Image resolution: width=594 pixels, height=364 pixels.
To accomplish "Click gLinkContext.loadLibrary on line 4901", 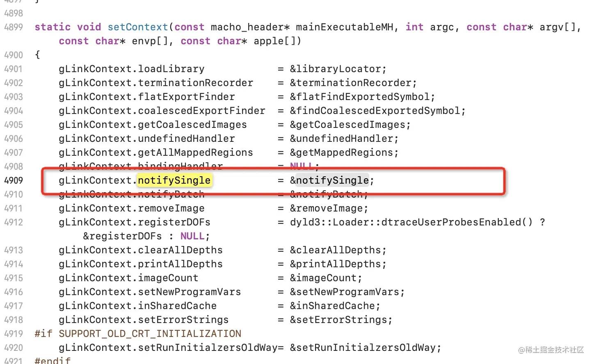I will point(132,69).
